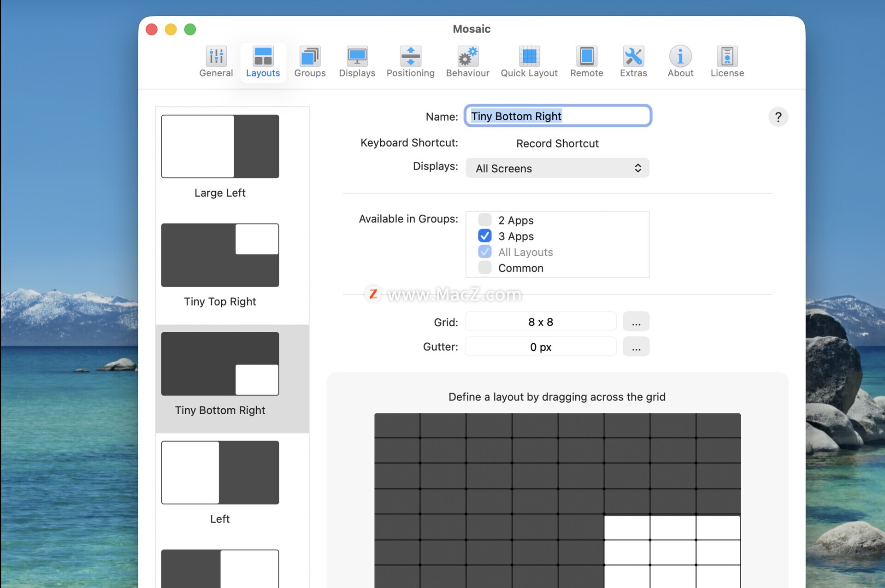Click Record Shortcut button
Screen dimensions: 885x588
(x=557, y=143)
